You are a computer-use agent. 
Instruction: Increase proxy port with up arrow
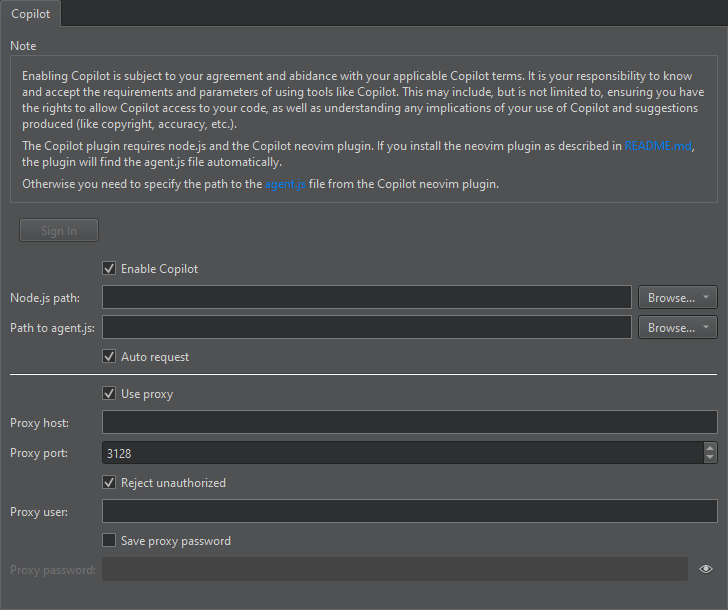tap(710, 448)
